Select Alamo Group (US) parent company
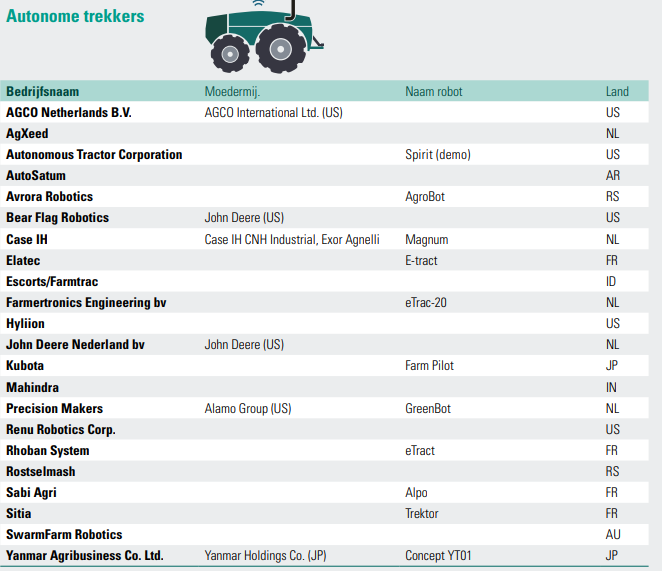662x571 pixels. click(x=248, y=408)
